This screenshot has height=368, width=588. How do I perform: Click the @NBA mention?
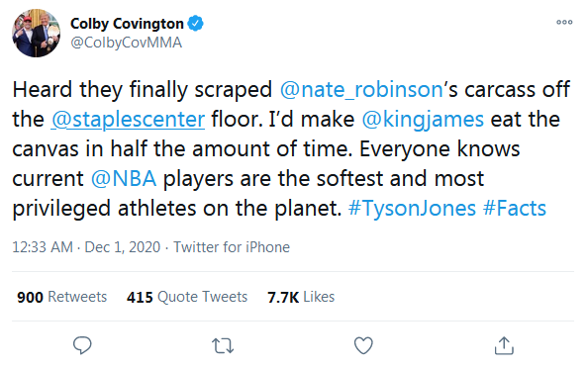point(124,178)
